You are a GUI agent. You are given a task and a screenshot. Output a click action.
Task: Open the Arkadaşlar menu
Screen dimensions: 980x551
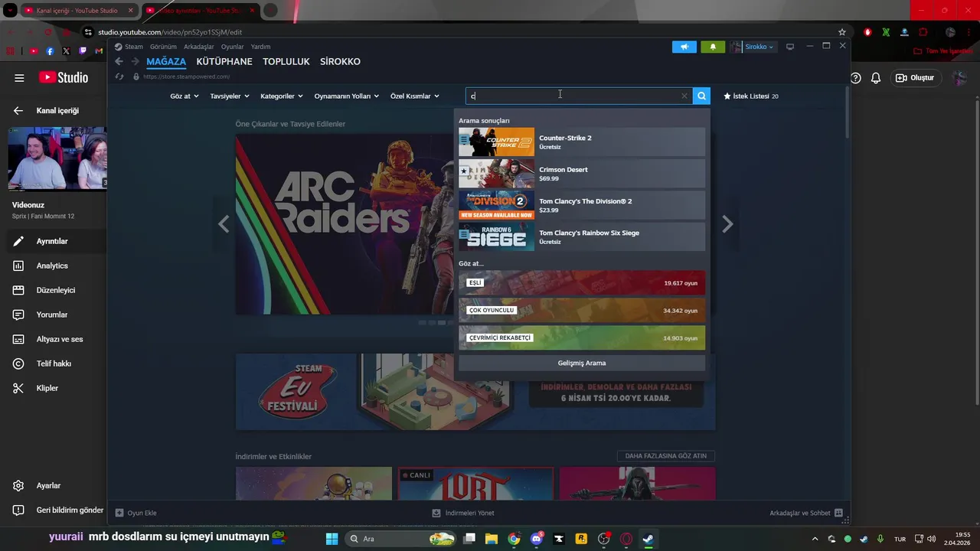199,47
